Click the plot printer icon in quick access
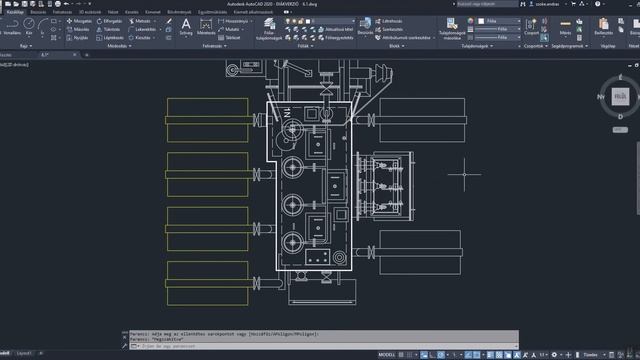Screen dimensions: 640x360 coord(58,4)
